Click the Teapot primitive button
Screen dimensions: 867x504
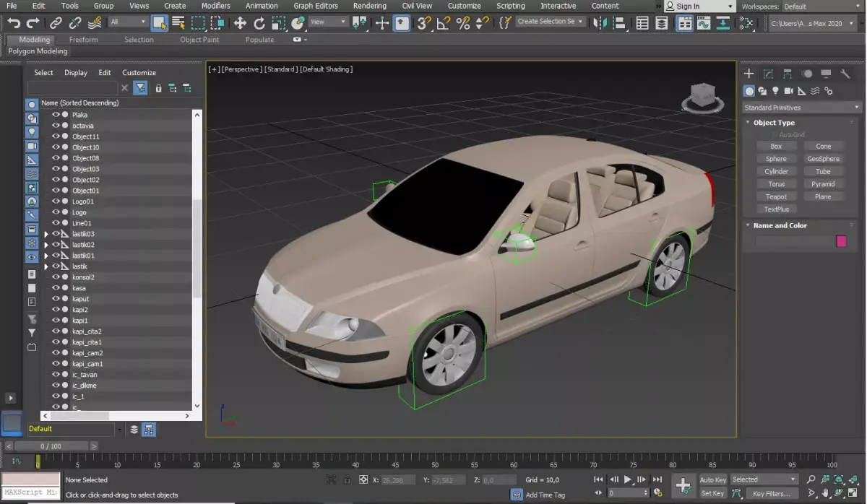click(x=776, y=196)
